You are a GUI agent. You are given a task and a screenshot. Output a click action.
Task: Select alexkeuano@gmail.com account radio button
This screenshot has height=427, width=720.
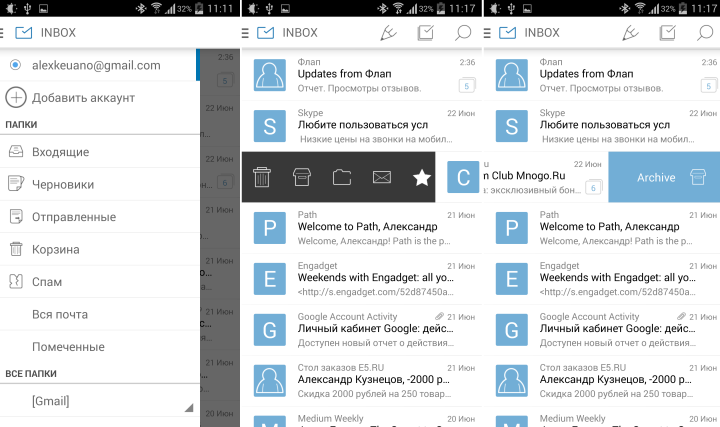[x=15, y=65]
